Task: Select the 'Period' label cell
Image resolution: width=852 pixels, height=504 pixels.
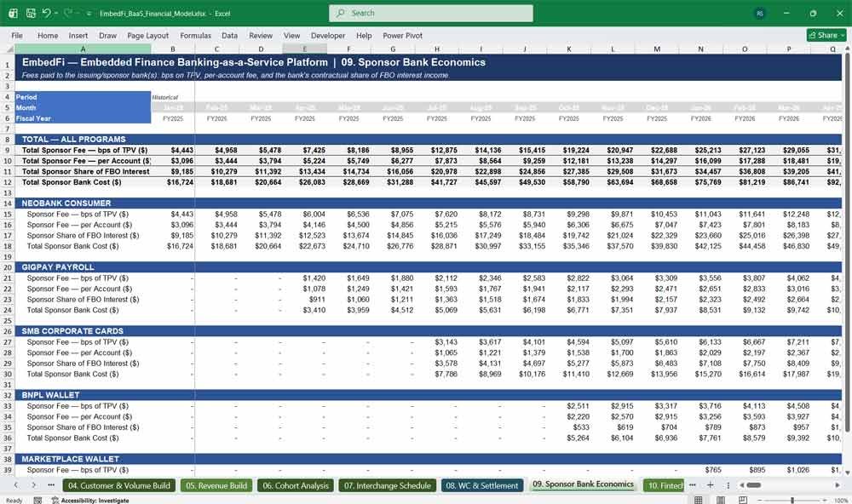Action: pyautogui.click(x=83, y=97)
